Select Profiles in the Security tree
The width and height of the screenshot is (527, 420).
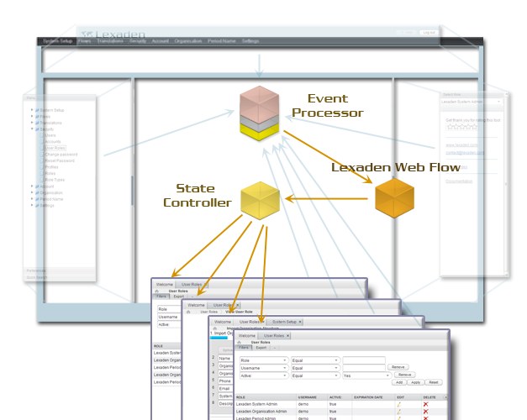pos(52,167)
